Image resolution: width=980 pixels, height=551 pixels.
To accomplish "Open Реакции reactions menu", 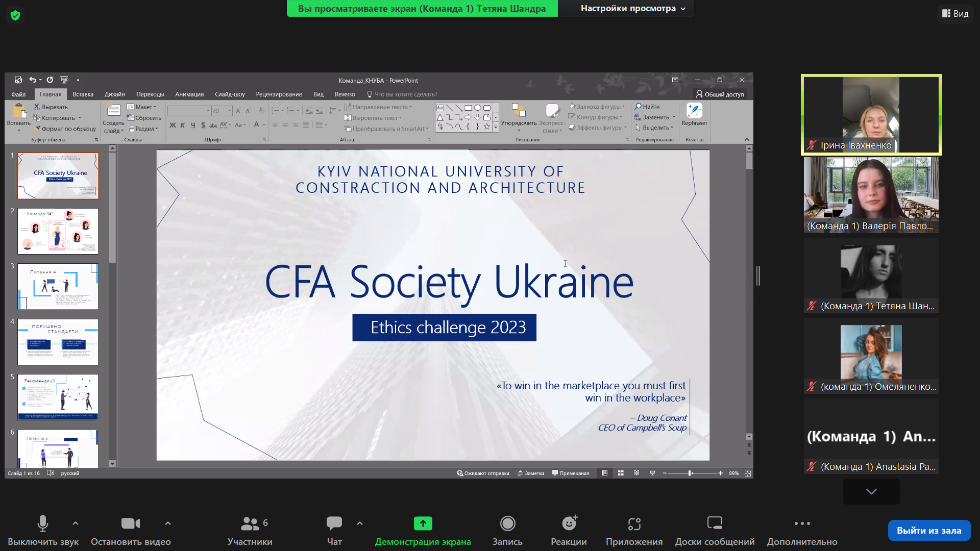I will 569,531.
